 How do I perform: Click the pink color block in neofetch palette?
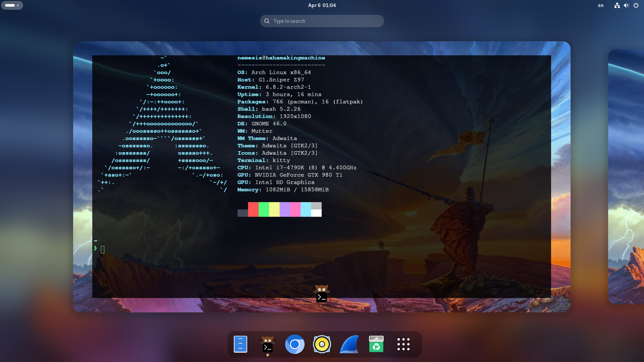click(x=296, y=209)
